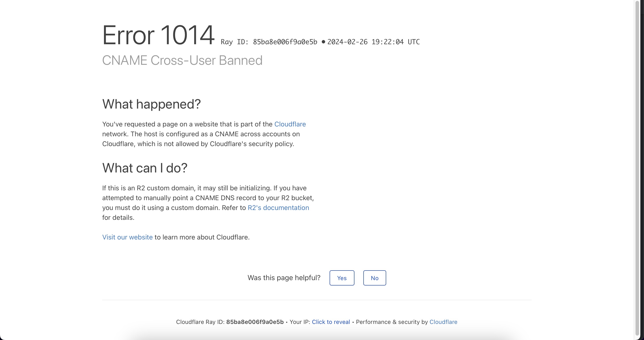Viewport: 644px width, 340px height.
Task: Open the R2's documentation link
Action: 278,208
